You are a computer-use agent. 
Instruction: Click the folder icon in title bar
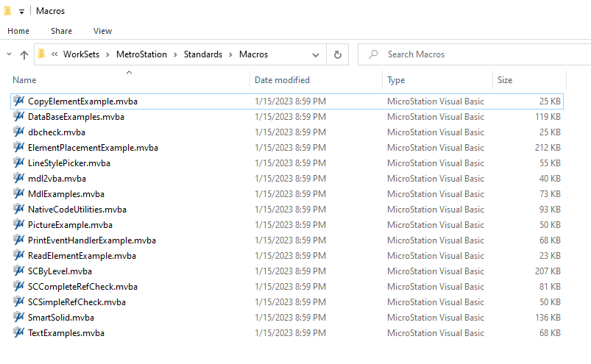tap(7, 11)
